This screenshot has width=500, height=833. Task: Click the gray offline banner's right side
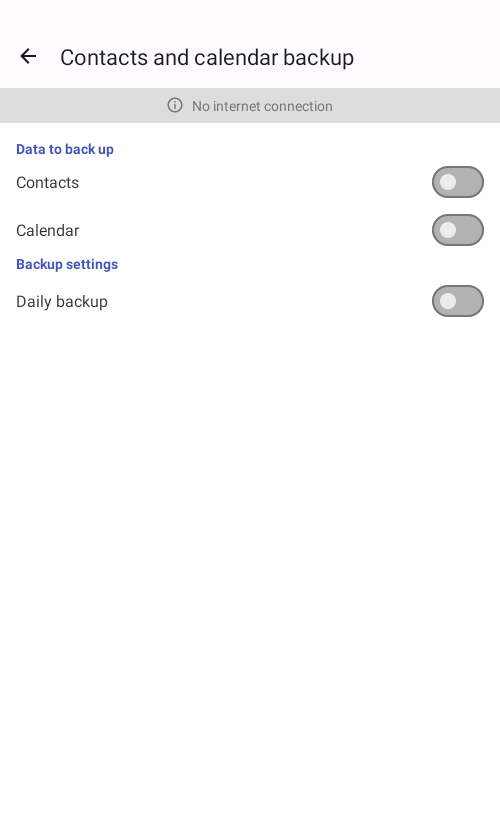(x=417, y=106)
